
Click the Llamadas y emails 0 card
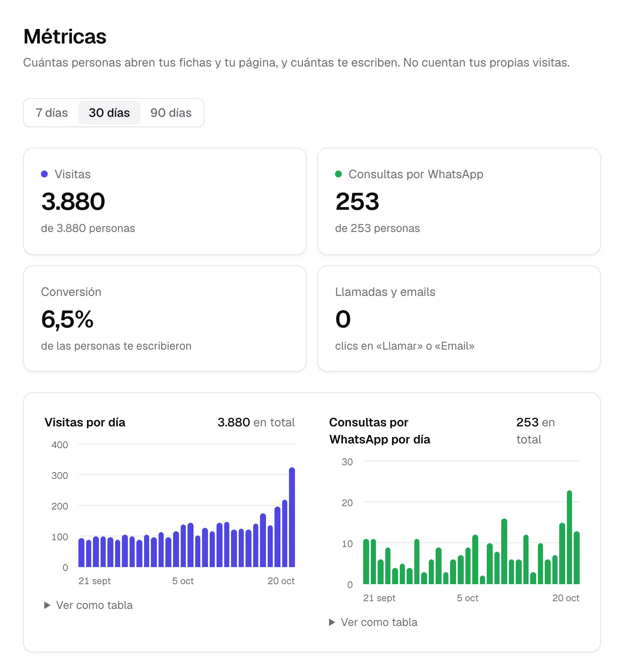(x=459, y=319)
